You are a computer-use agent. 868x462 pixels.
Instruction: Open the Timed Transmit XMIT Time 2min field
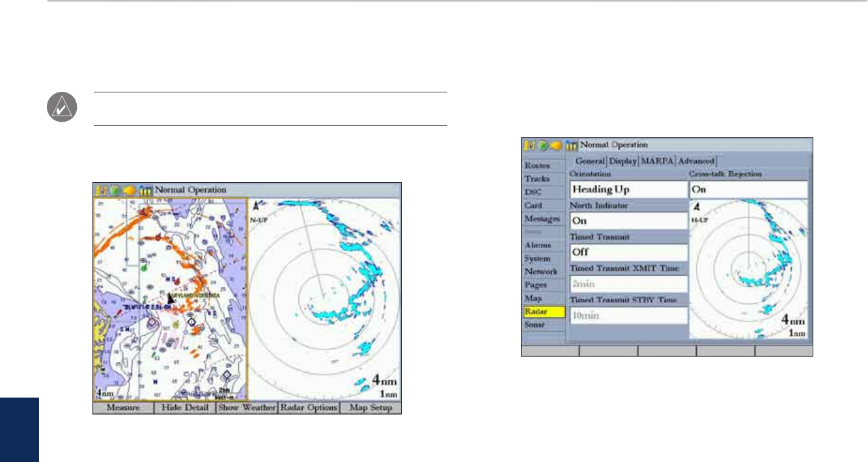628,284
